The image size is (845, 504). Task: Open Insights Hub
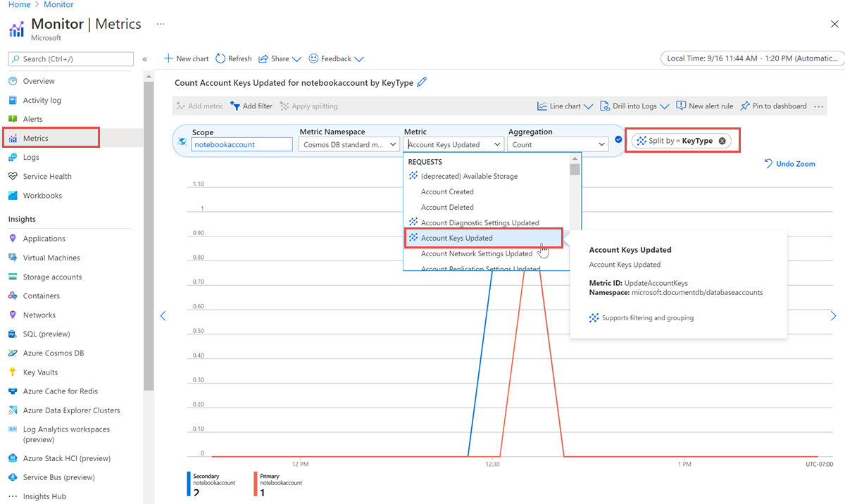click(44, 496)
